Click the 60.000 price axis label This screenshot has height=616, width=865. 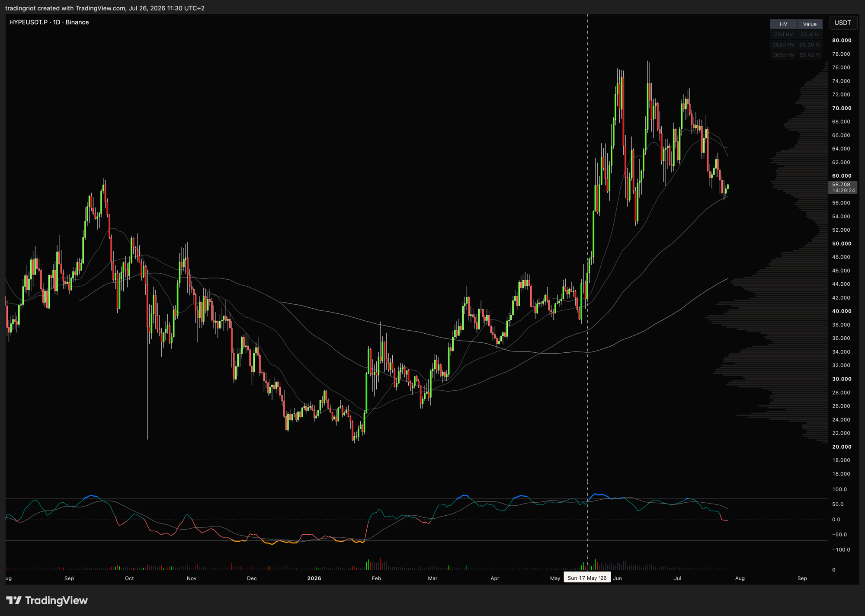coord(842,176)
